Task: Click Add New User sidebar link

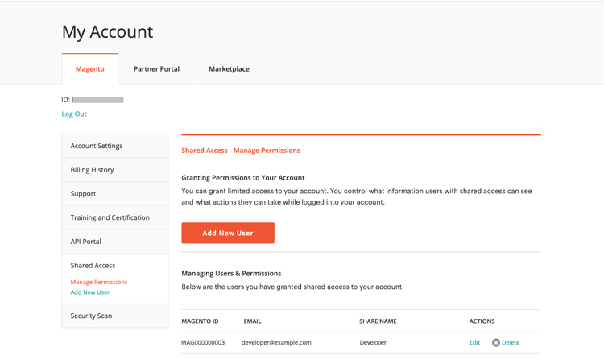Action: (x=90, y=292)
